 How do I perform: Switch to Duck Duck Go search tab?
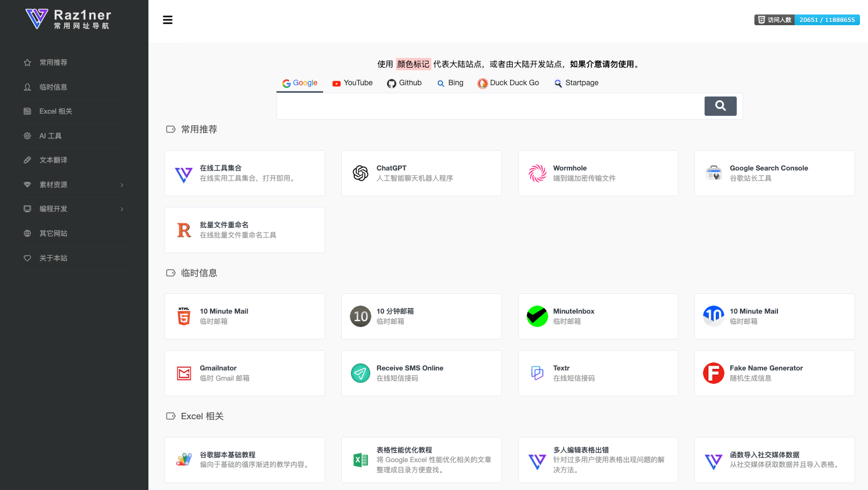(x=508, y=83)
